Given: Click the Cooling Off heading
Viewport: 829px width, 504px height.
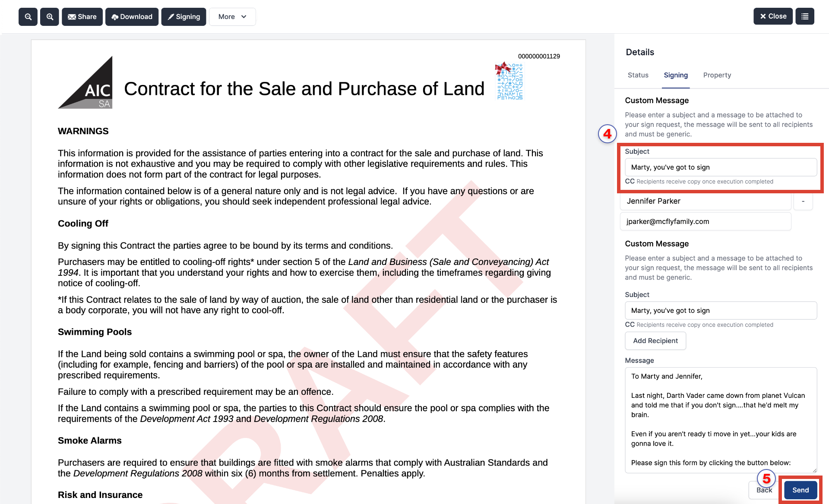Looking at the screenshot, I should (83, 224).
